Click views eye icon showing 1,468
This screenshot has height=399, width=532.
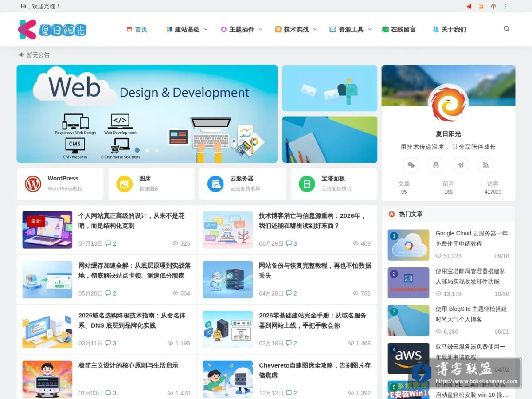[351, 343]
